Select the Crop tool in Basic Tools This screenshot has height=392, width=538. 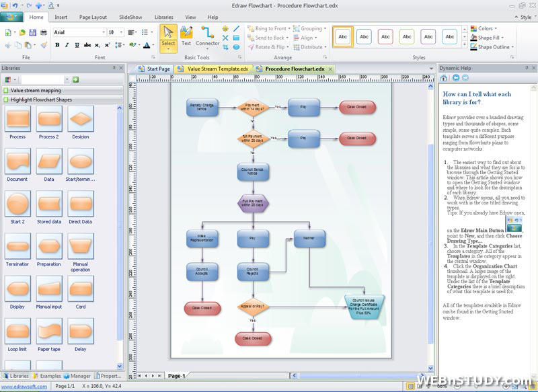[225, 47]
